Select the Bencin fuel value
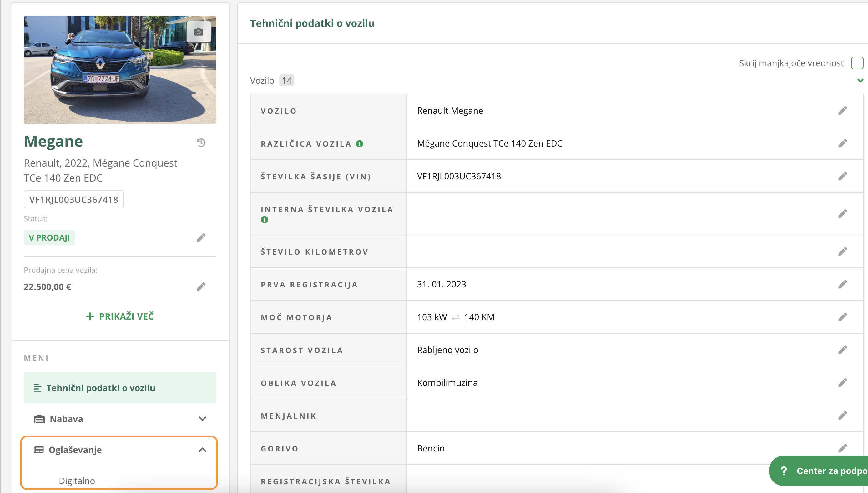This screenshot has width=868, height=493. pyautogui.click(x=431, y=448)
